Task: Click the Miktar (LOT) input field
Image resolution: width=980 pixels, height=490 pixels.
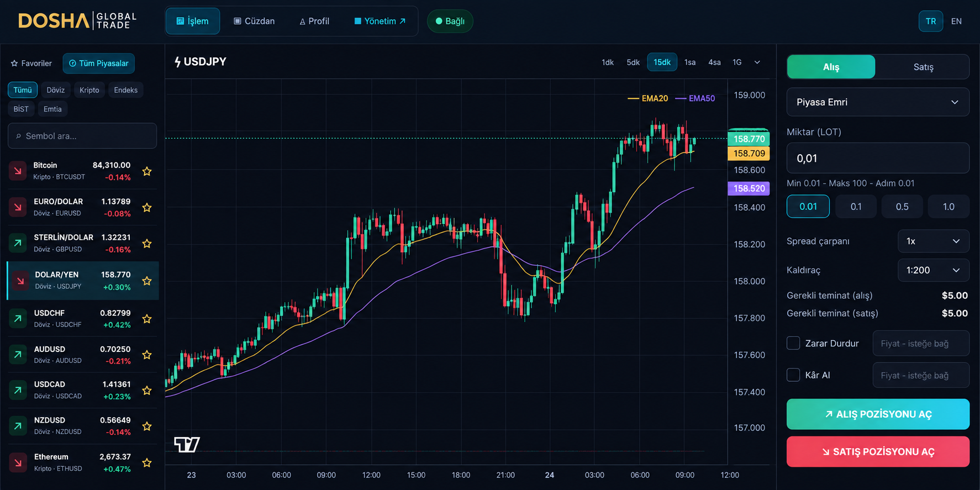Action: 878,159
